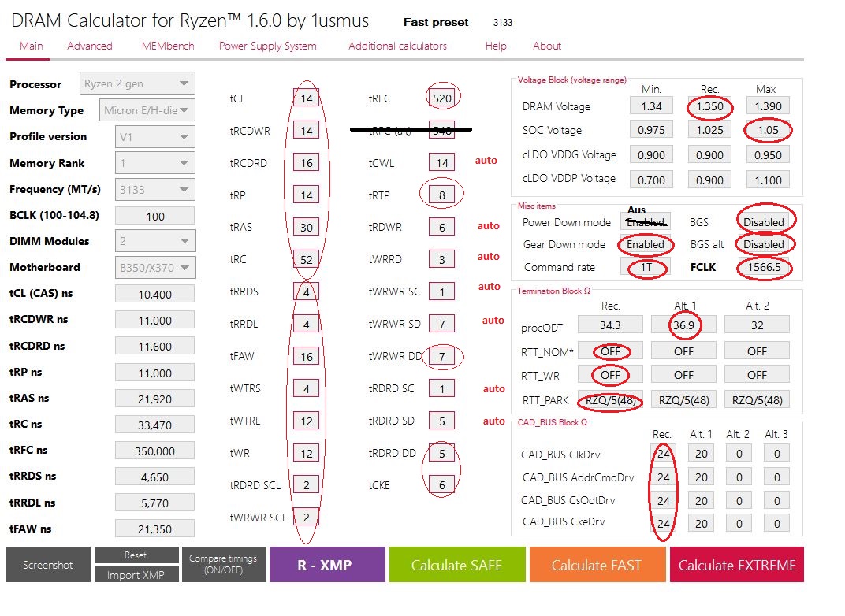
Task: Select the tRCDRD value 16
Action: click(x=307, y=162)
